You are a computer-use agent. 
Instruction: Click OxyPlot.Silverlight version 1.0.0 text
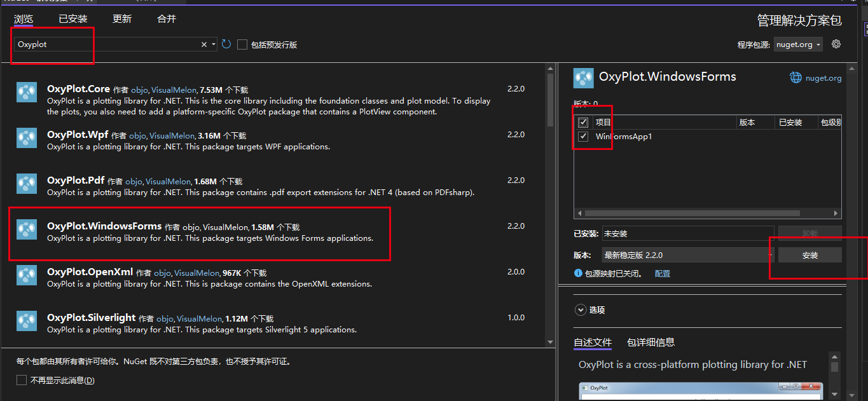point(516,318)
